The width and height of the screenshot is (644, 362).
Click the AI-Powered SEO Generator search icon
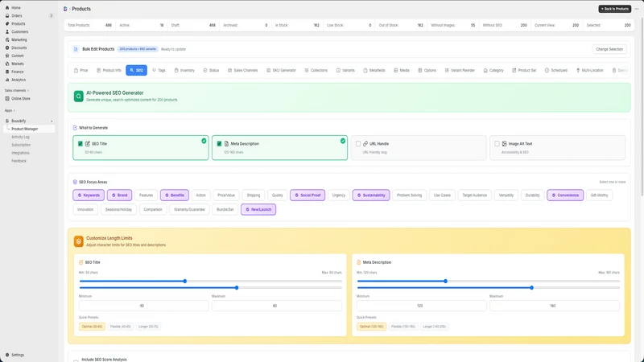[x=78, y=97]
